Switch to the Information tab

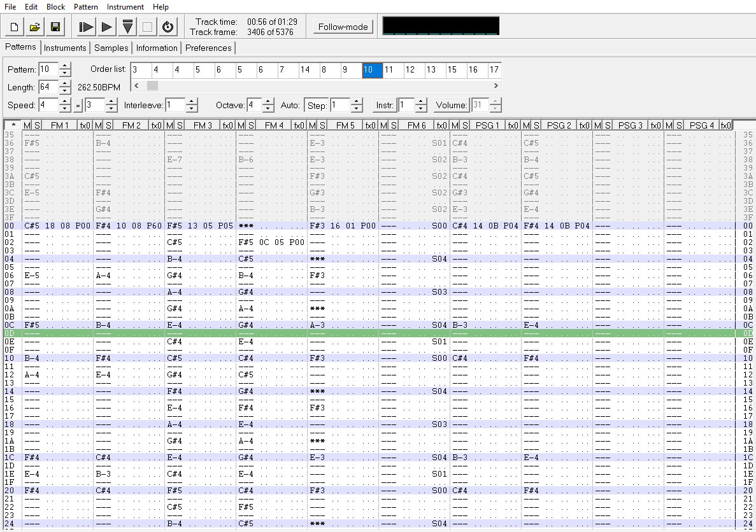(157, 48)
